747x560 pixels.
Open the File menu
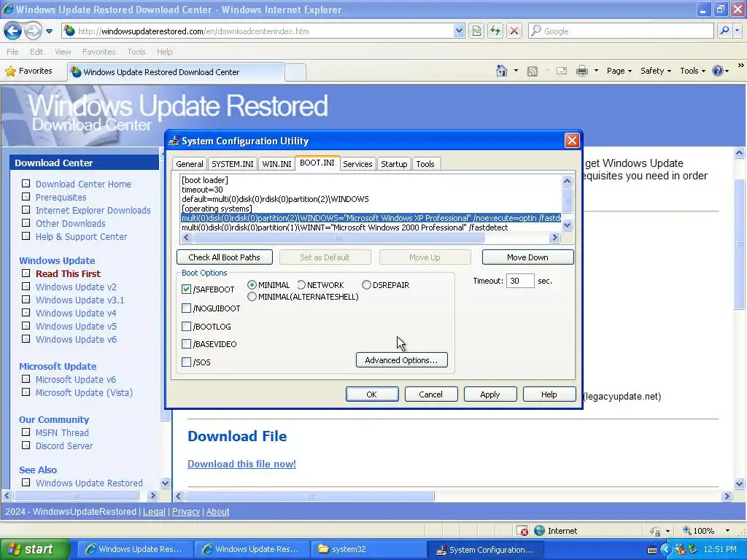pyautogui.click(x=13, y=52)
